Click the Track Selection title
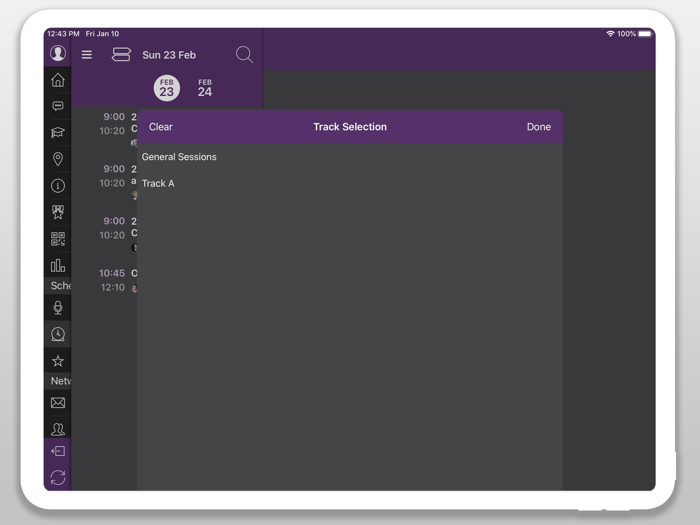 350,127
